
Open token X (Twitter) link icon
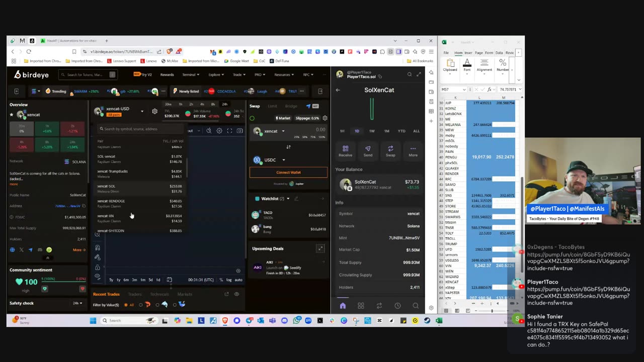tap(21, 250)
